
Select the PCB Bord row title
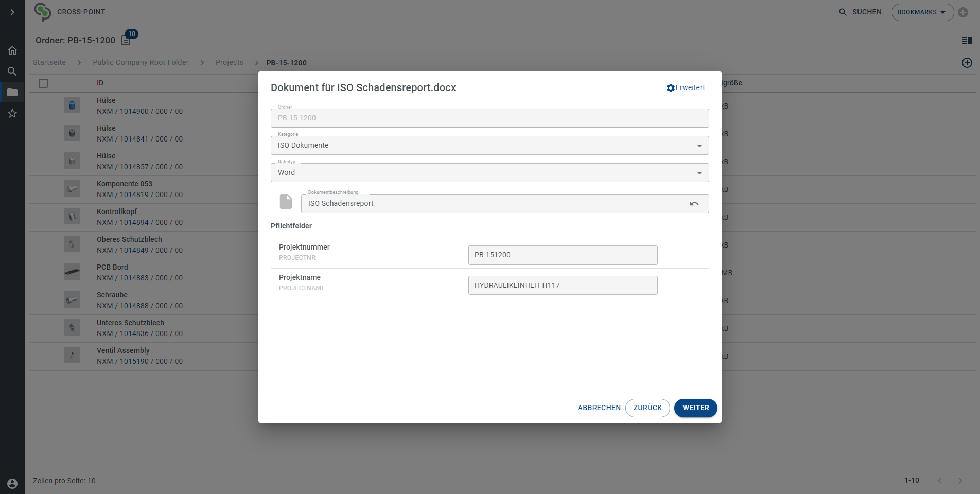coord(112,267)
